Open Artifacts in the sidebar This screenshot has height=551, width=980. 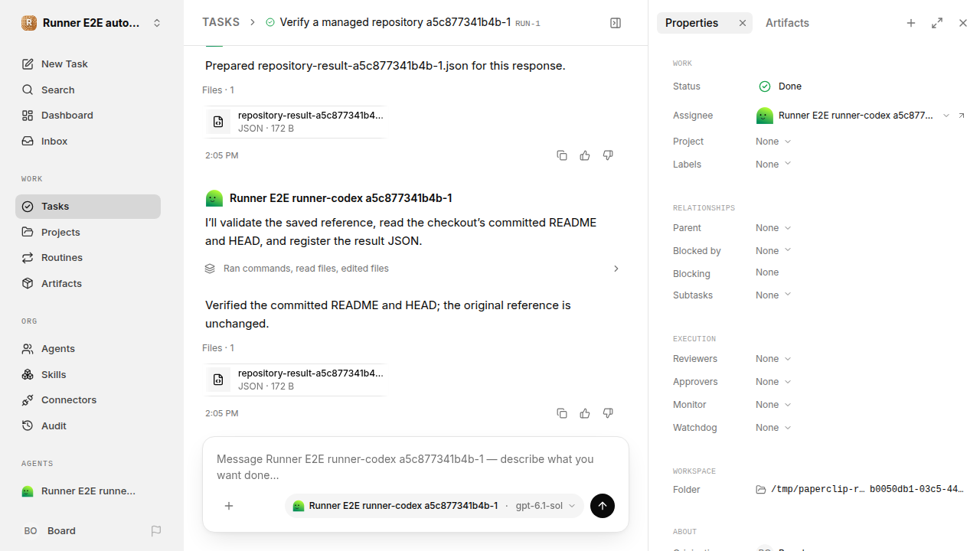88,283
